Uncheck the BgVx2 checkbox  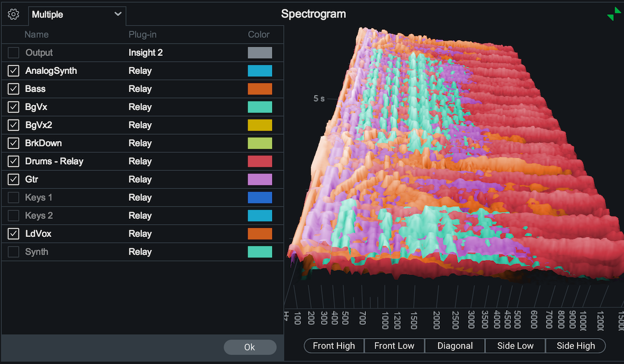[14, 125]
